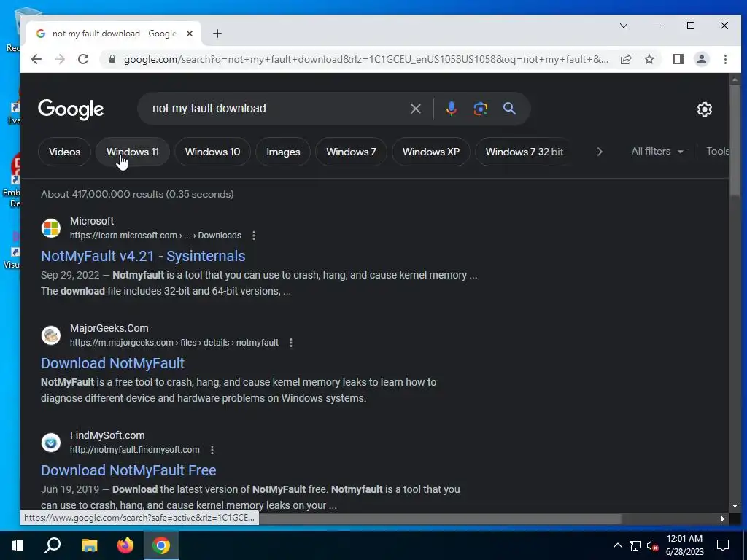Launch File Explorer from the taskbar

tap(89, 545)
